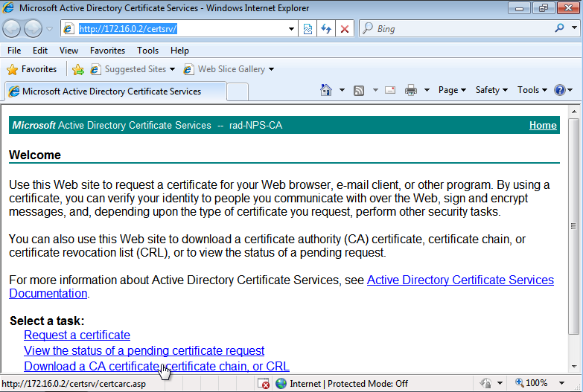583x392 pixels.
Task: Click the search magnifier button
Action: (x=559, y=28)
